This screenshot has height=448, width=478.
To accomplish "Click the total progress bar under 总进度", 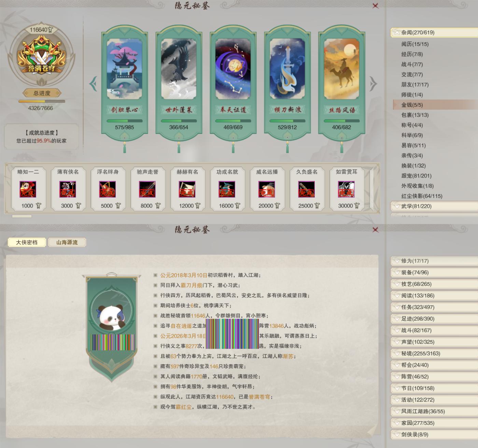I will 42,101.
